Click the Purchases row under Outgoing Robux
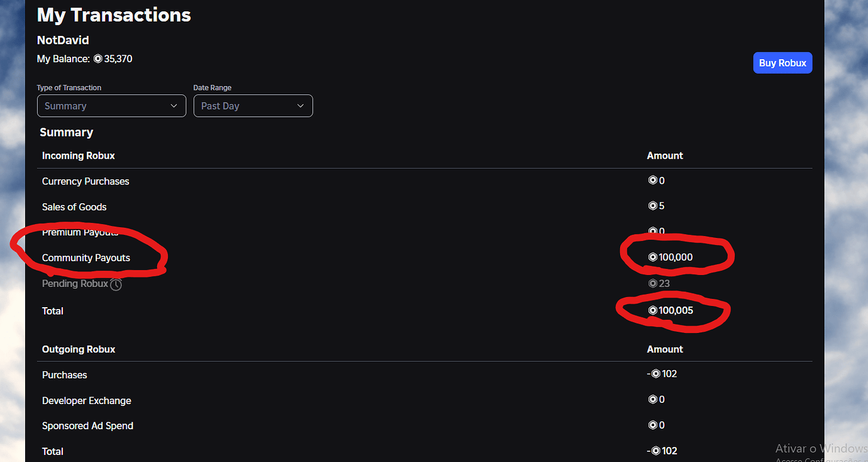The width and height of the screenshot is (868, 462). coord(65,375)
